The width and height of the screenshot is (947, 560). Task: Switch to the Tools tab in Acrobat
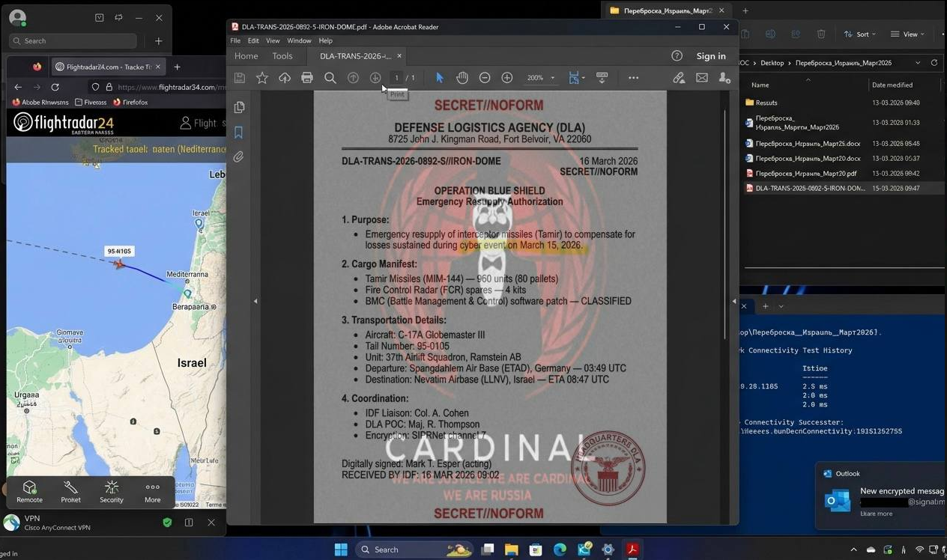coord(282,56)
